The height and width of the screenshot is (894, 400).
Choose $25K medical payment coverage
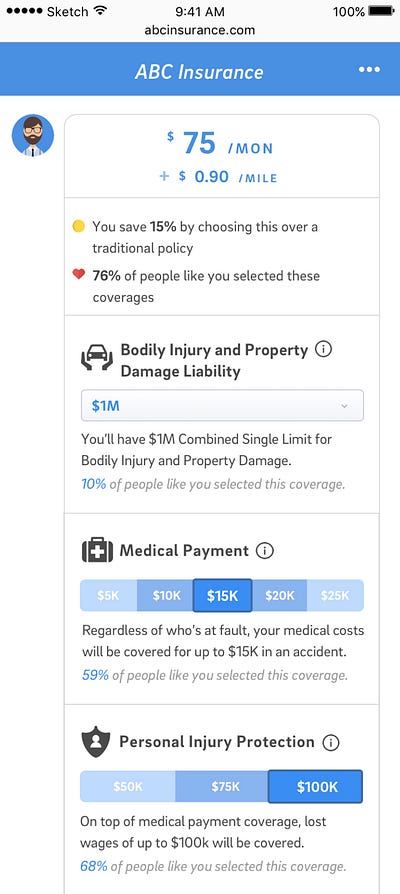(335, 596)
